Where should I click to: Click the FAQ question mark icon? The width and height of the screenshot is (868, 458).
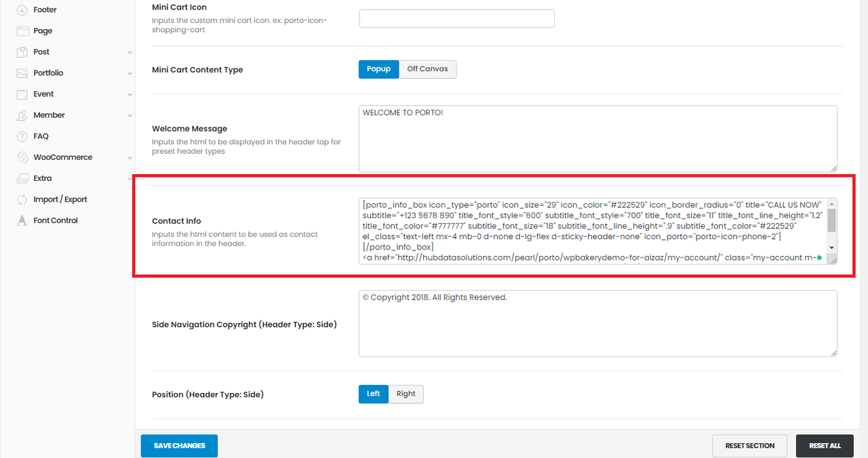(22, 136)
